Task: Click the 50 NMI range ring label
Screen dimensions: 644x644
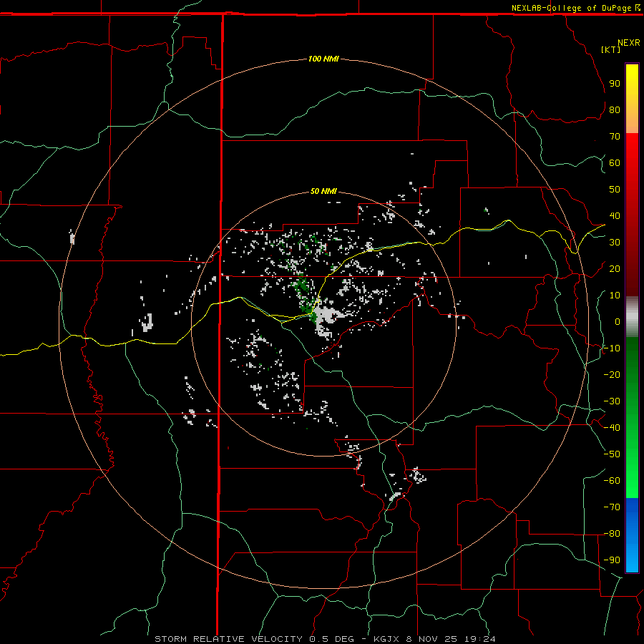Action: (x=323, y=191)
